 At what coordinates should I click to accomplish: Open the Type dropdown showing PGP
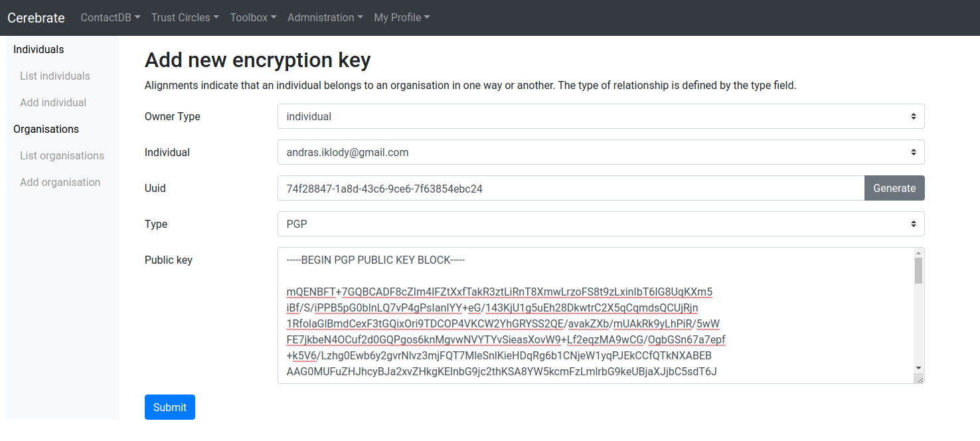click(x=600, y=224)
